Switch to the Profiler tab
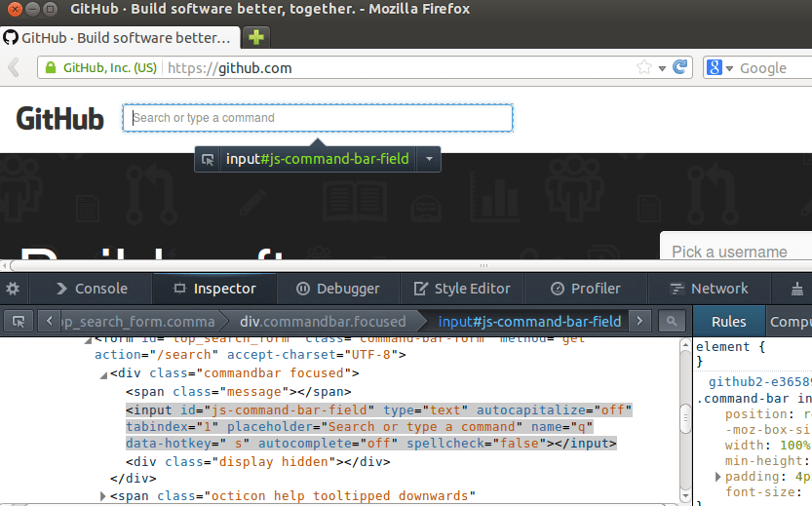Screen dimensions: 812x506 (586, 289)
